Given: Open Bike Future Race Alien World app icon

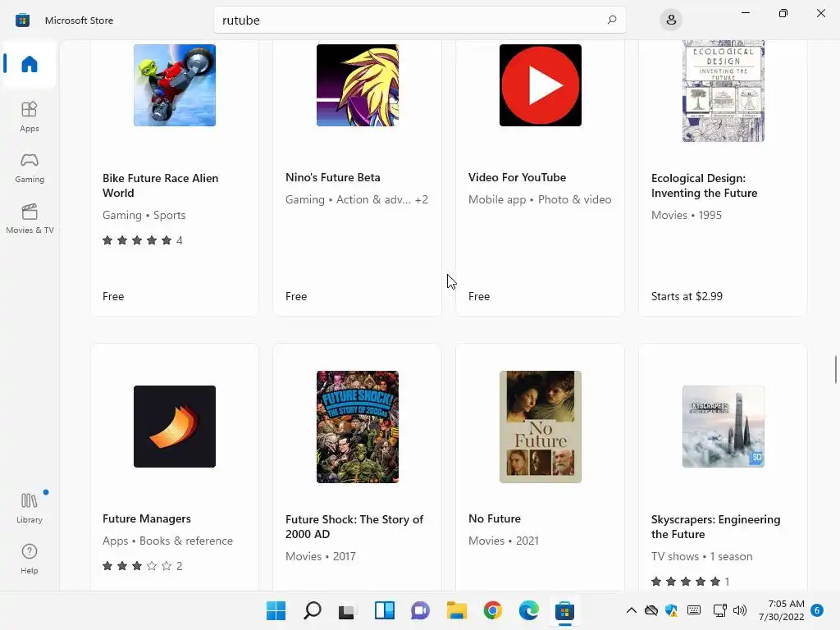Looking at the screenshot, I should pyautogui.click(x=175, y=85).
